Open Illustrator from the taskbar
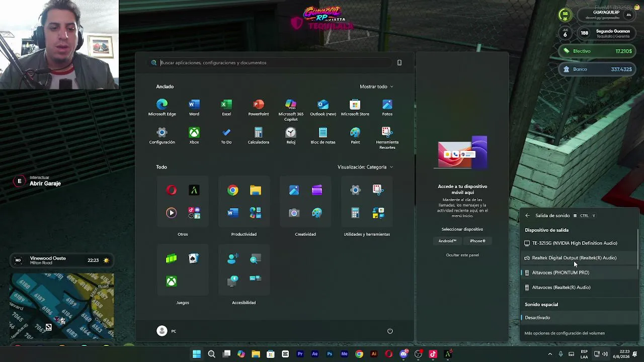The width and height of the screenshot is (644, 362). tap(374, 354)
